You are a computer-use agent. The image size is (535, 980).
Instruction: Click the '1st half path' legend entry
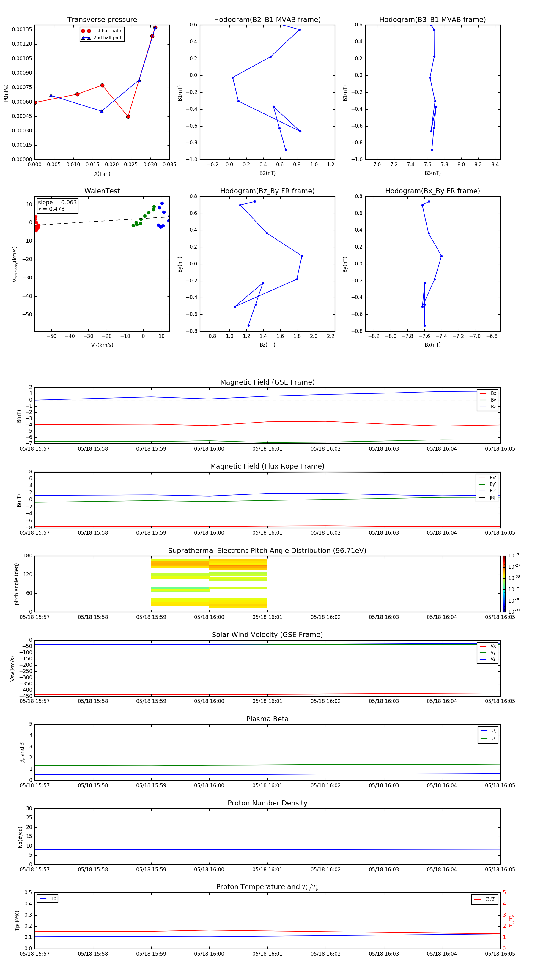pos(102,31)
